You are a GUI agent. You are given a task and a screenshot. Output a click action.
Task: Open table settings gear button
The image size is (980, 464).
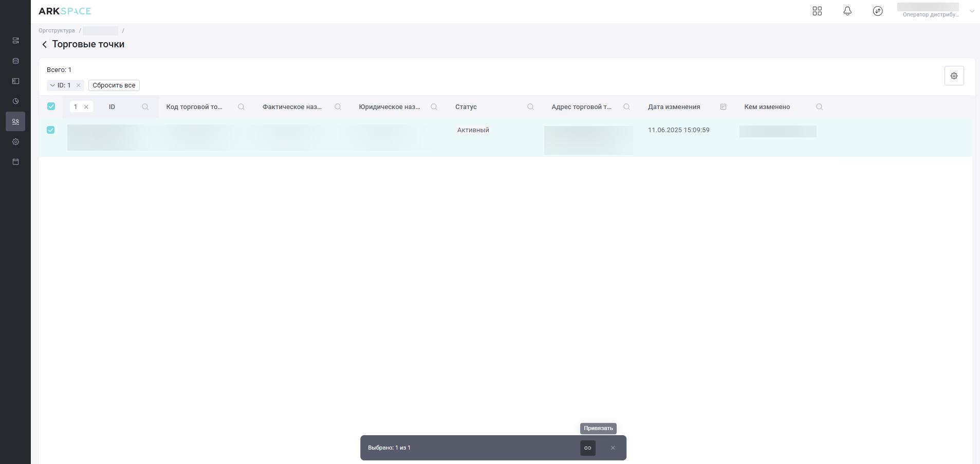pyautogui.click(x=954, y=76)
